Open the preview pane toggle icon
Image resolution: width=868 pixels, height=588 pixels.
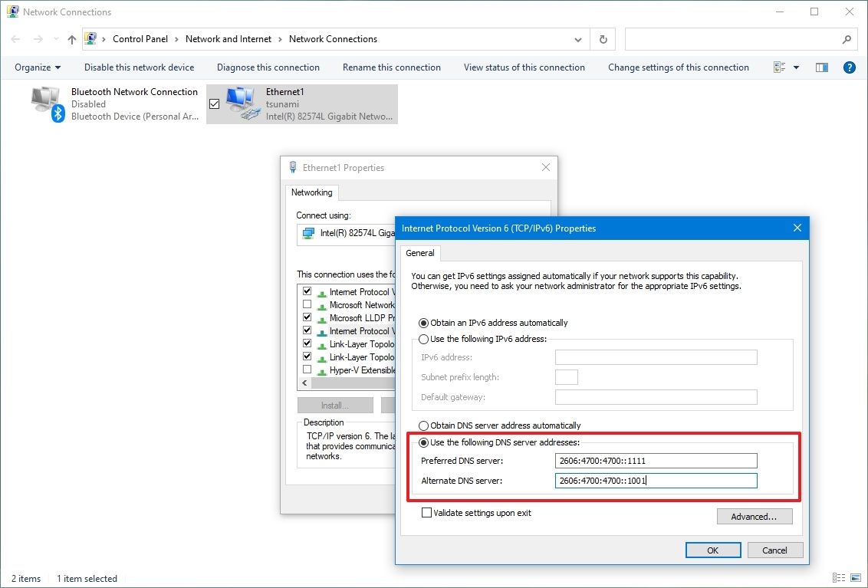click(821, 67)
